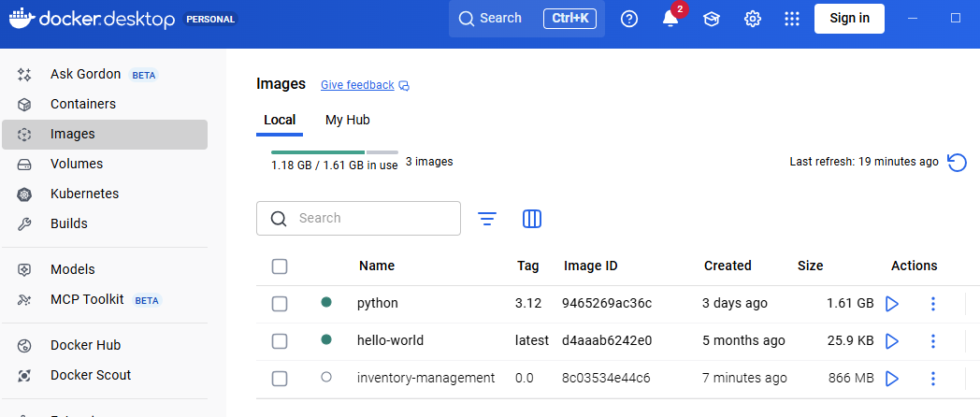The image size is (980, 417).
Task: Click the 1.61 GB size cell
Action: point(850,304)
